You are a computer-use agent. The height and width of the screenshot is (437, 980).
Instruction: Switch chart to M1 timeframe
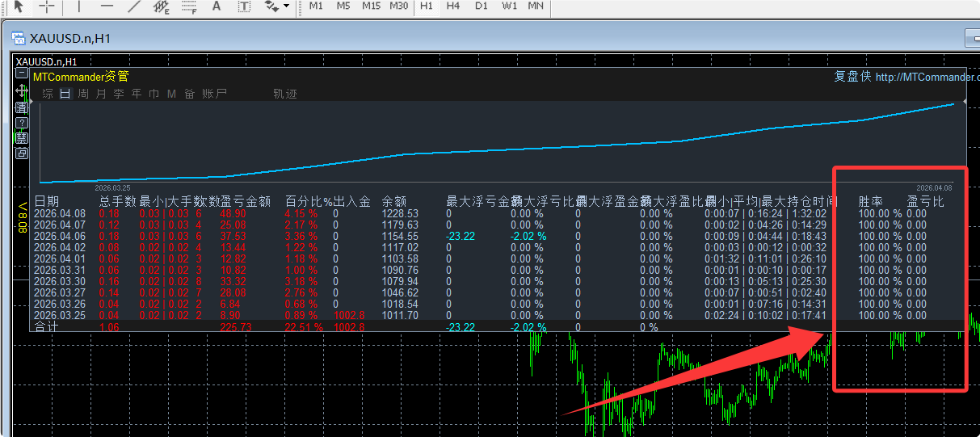coord(316,6)
